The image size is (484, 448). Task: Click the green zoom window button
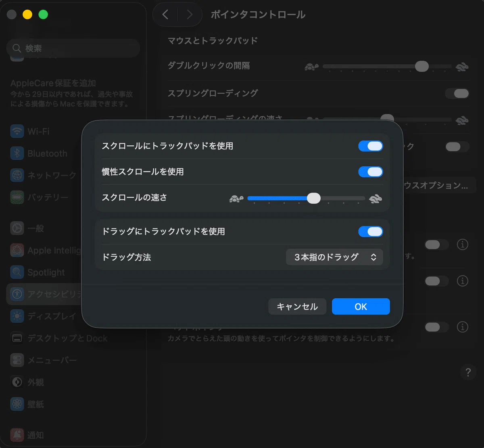click(43, 15)
